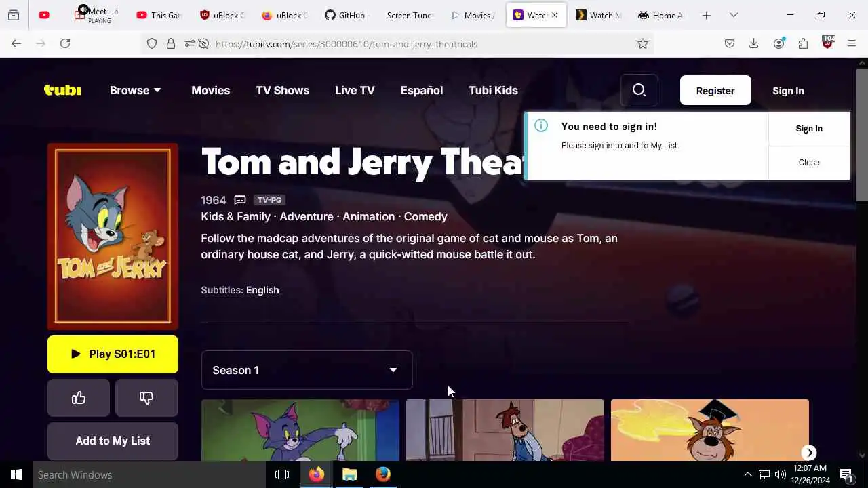Viewport: 868px width, 488px height.
Task: Open the Pocket save icon
Action: pos(730,43)
